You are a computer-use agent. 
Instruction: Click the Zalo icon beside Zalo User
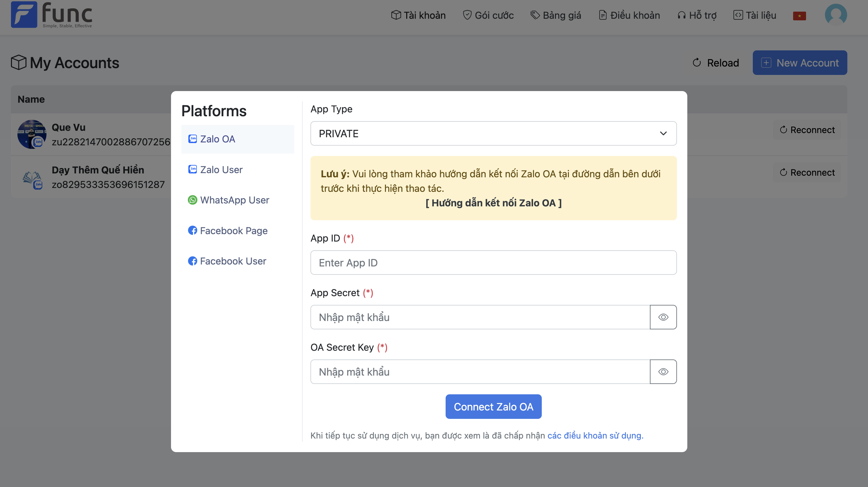(192, 169)
